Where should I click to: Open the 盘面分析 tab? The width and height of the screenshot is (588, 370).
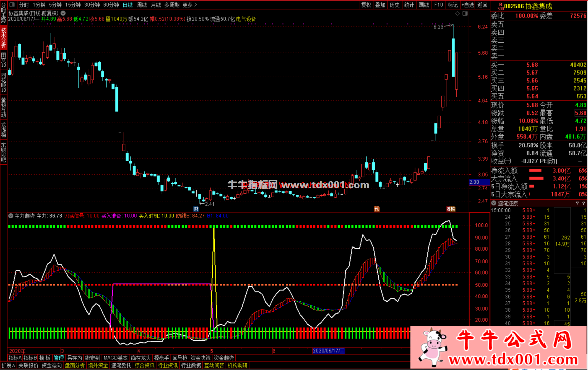(x=75, y=365)
